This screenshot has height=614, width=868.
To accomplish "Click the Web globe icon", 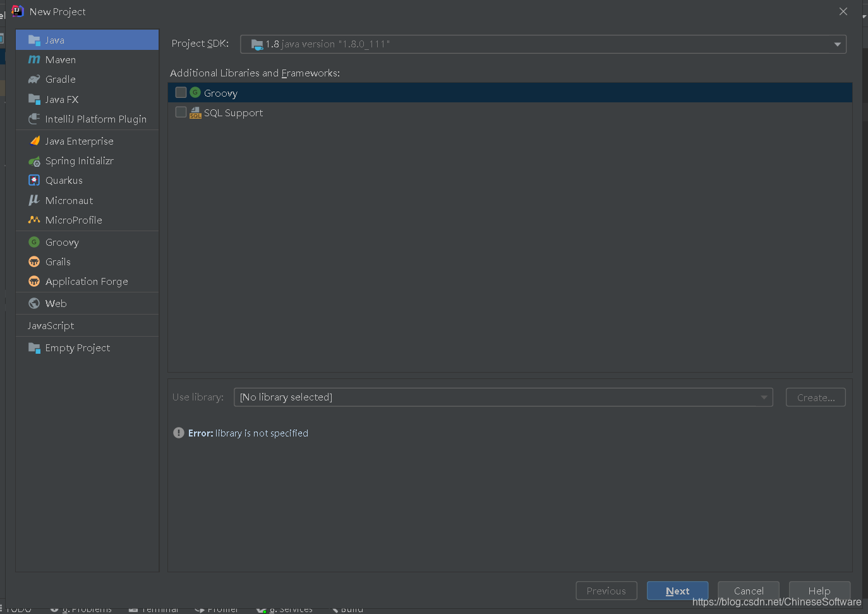I will click(34, 303).
